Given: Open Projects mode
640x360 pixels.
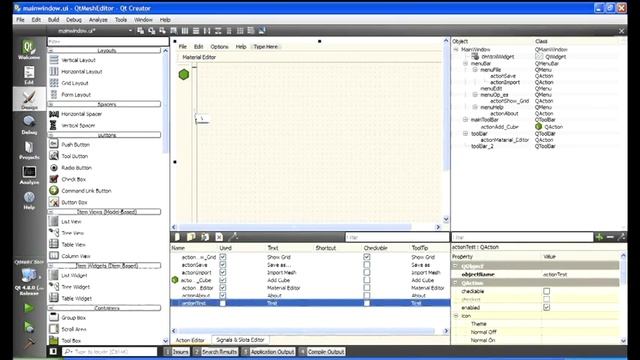Looking at the screenshot, I should (29, 150).
